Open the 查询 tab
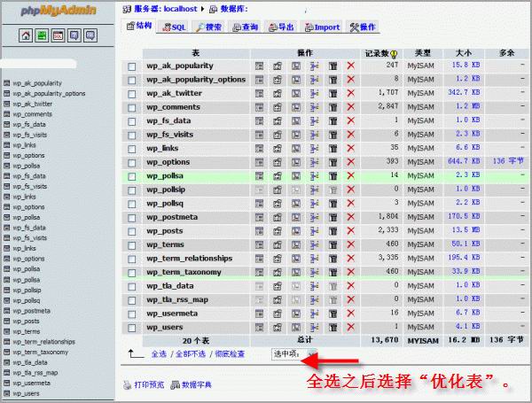The width and height of the screenshot is (532, 403). click(245, 27)
